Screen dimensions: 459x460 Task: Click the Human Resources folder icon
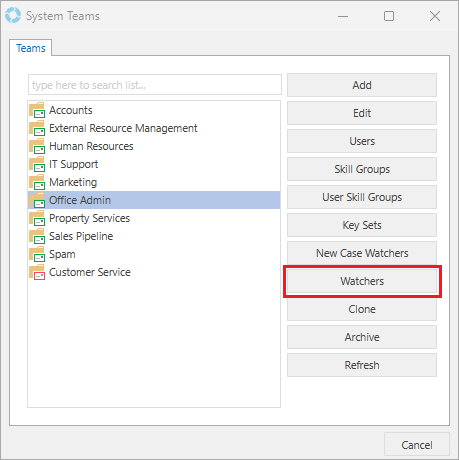[37, 146]
